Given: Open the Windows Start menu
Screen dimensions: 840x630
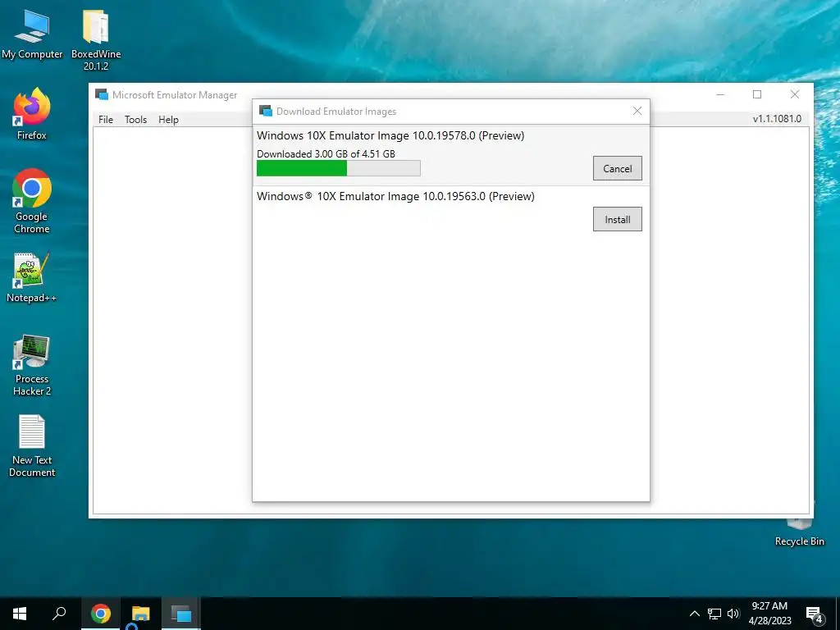Looking at the screenshot, I should [20, 614].
